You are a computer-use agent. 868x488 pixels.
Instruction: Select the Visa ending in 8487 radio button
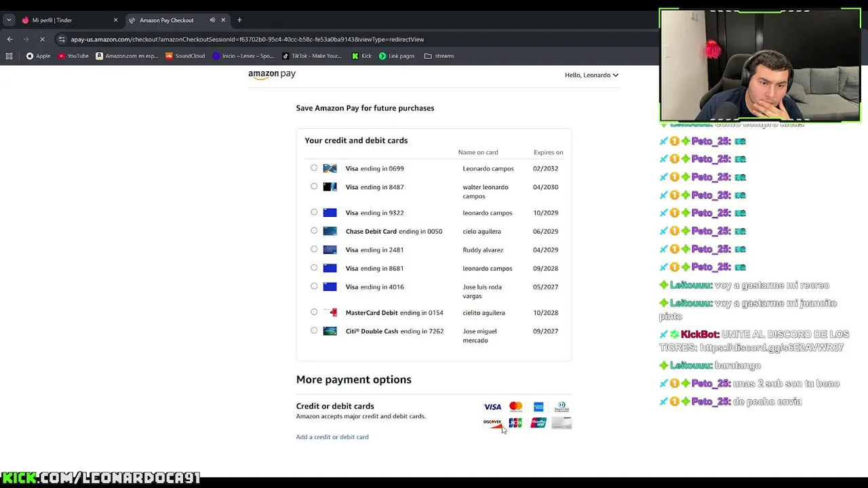click(314, 186)
